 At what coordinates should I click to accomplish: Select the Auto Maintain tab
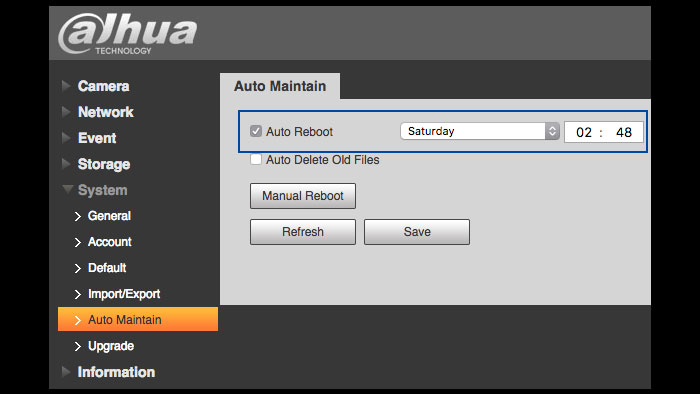click(x=280, y=86)
